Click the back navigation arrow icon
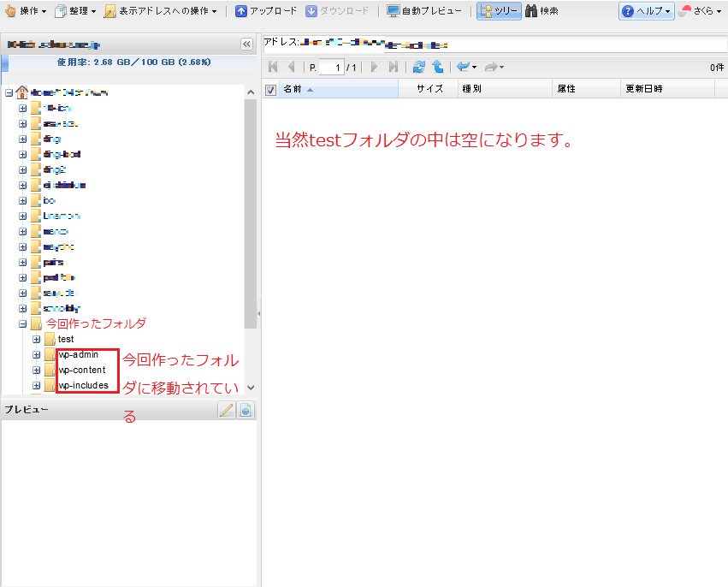This screenshot has height=587, width=728. [463, 67]
